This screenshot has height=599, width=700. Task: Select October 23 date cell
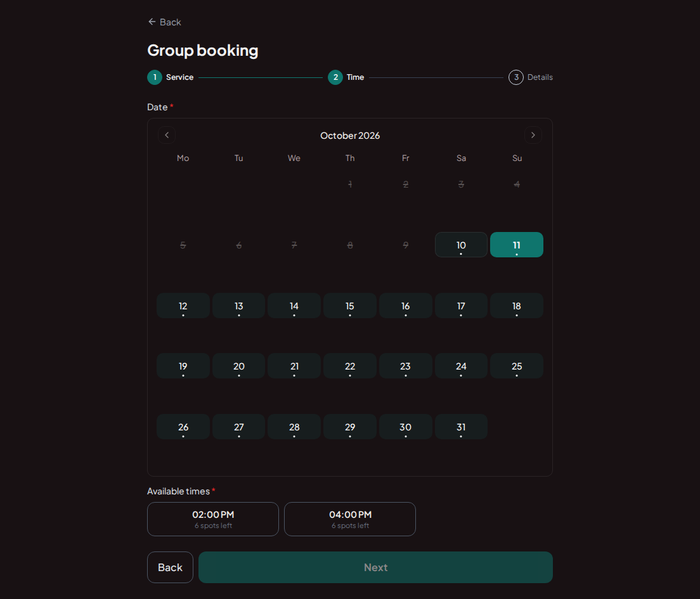point(405,366)
